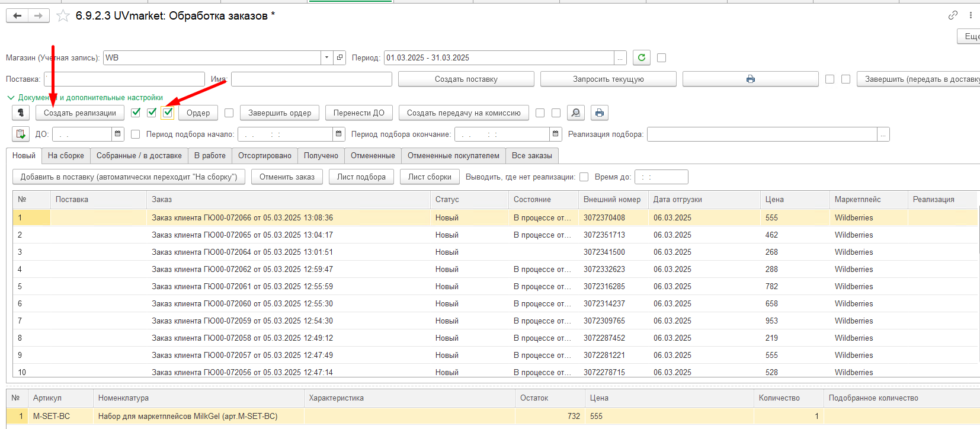
Task: Click the back navigation arrow
Action: (x=17, y=16)
